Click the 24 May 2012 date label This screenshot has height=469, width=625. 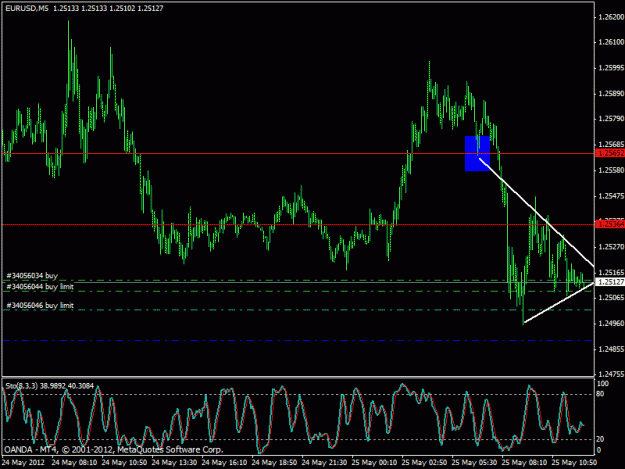click(x=23, y=463)
